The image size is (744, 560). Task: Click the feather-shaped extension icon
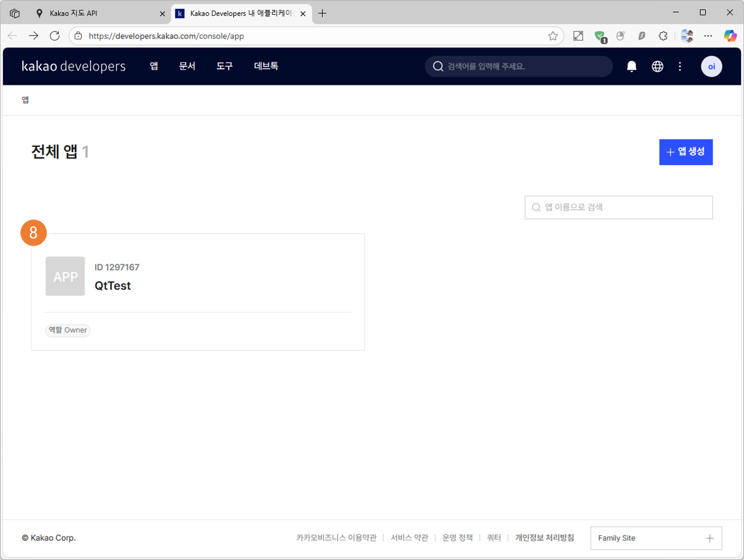coord(642,36)
